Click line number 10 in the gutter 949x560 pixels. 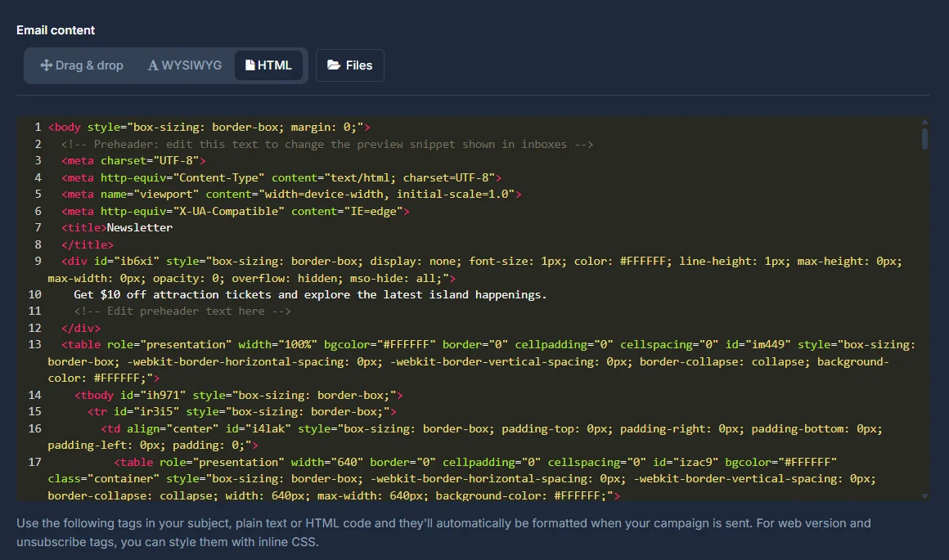35,294
